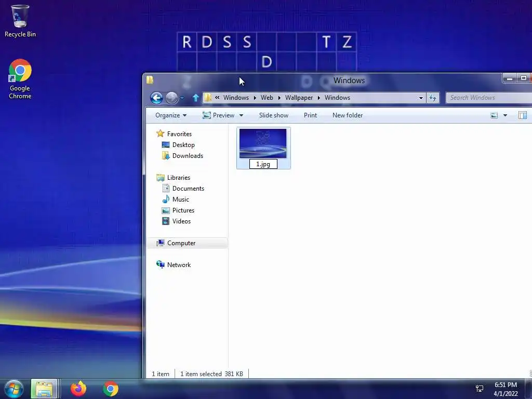The width and height of the screenshot is (532, 399).
Task: Start a Slide show
Action: tap(273, 115)
